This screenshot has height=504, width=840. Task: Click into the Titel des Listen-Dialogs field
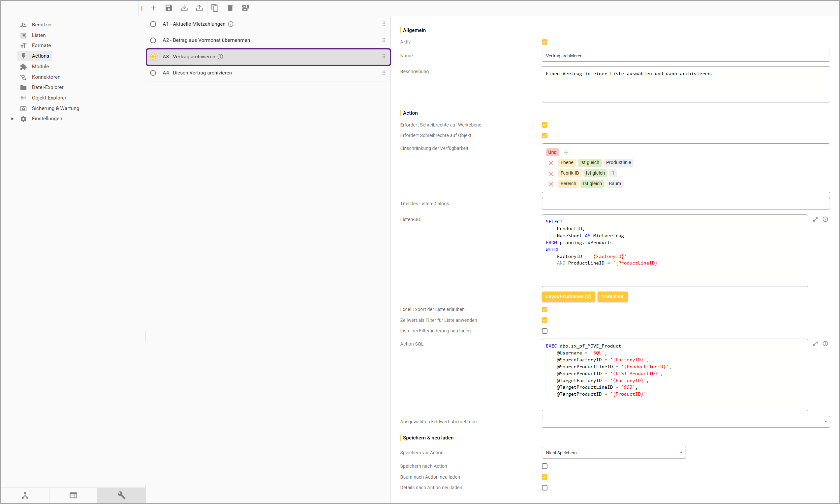[685, 204]
